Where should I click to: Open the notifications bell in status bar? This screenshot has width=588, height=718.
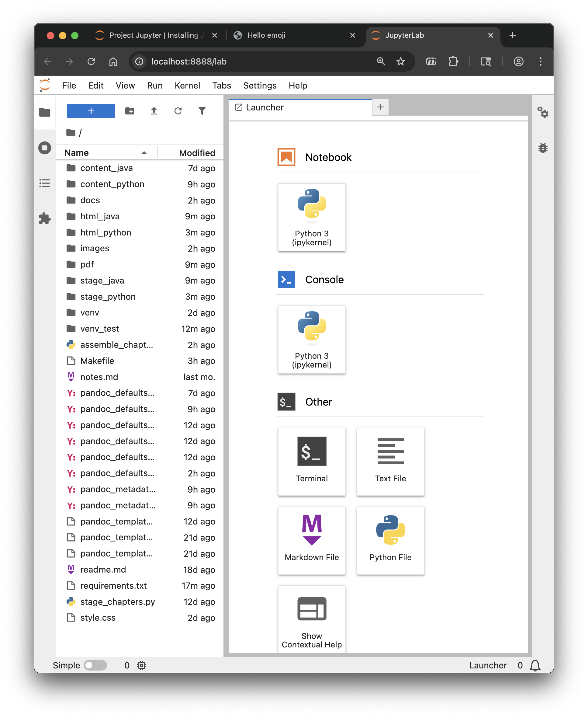click(x=535, y=665)
